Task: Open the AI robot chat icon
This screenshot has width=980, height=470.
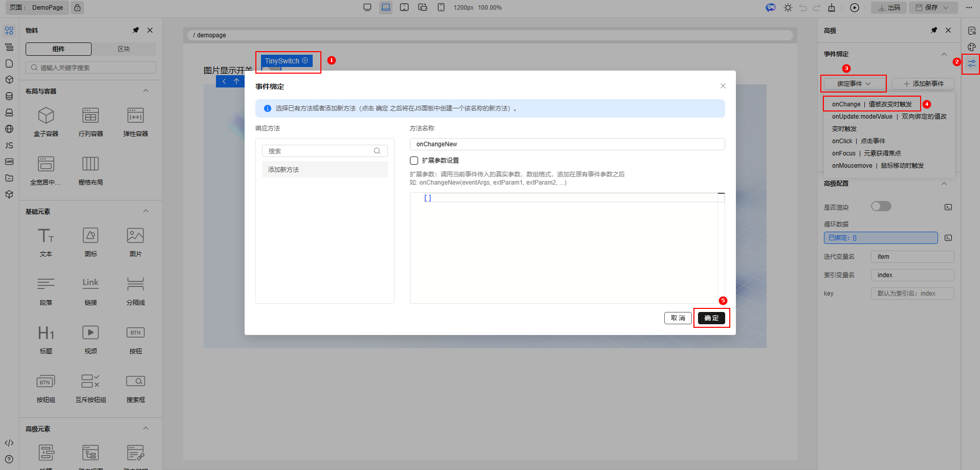Action: click(771, 8)
